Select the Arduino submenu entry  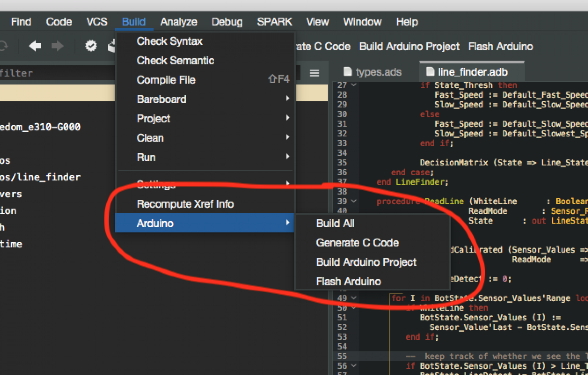pyautogui.click(x=205, y=223)
